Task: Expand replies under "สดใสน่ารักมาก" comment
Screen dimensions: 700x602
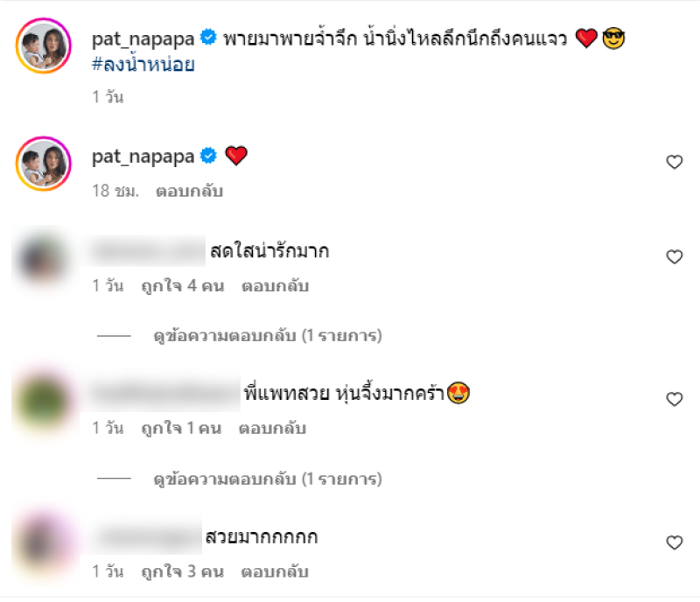Action: [x=268, y=335]
